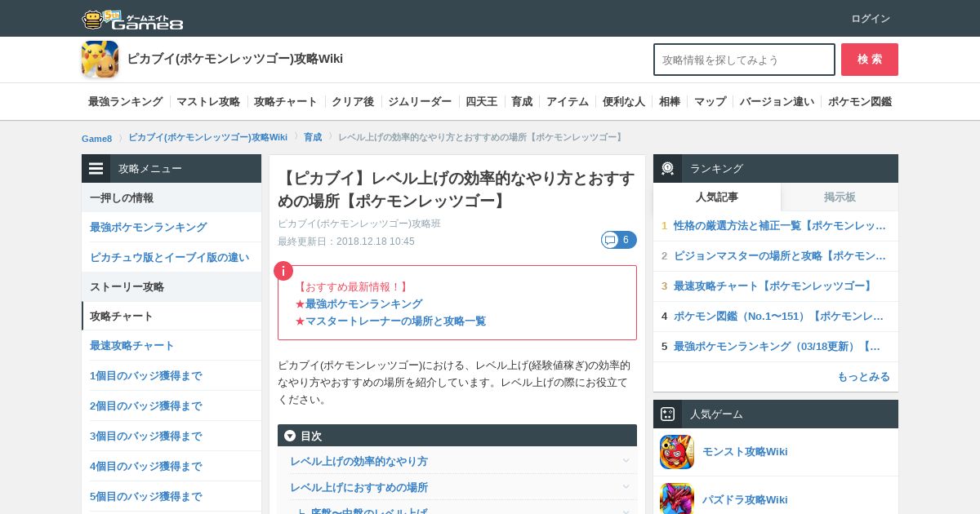The image size is (980, 514).
Task: Open the 便利な人 nav menu
Action: point(624,102)
